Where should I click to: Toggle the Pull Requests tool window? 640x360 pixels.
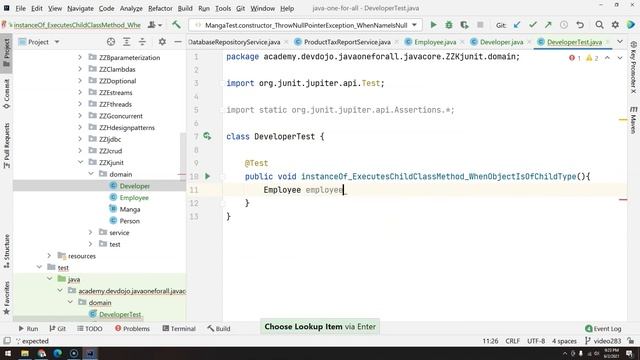7,146
